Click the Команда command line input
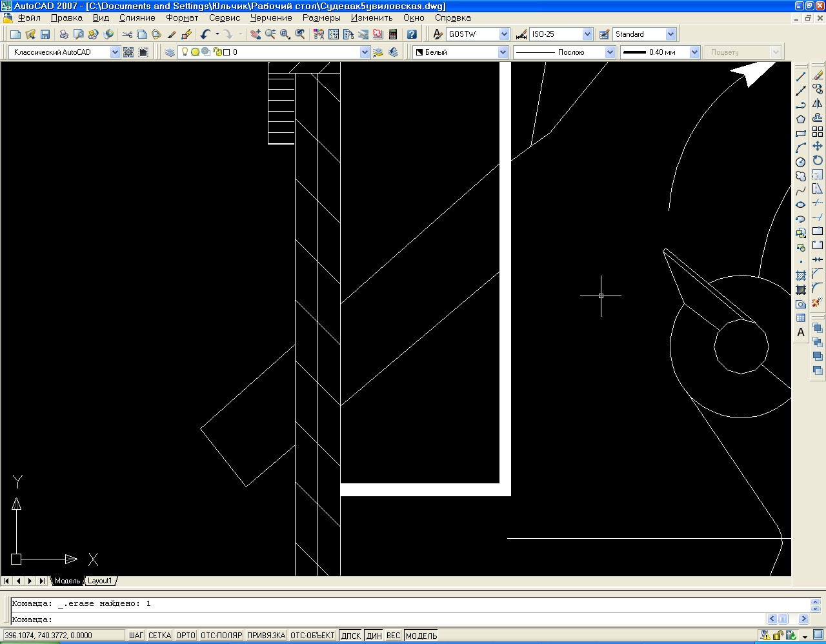 tap(387, 619)
